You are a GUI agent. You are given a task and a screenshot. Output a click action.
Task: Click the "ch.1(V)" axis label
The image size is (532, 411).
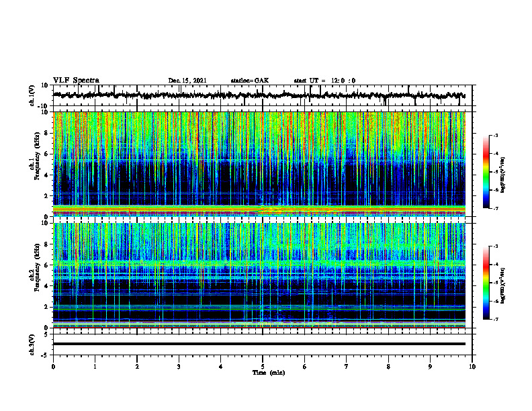[32, 95]
